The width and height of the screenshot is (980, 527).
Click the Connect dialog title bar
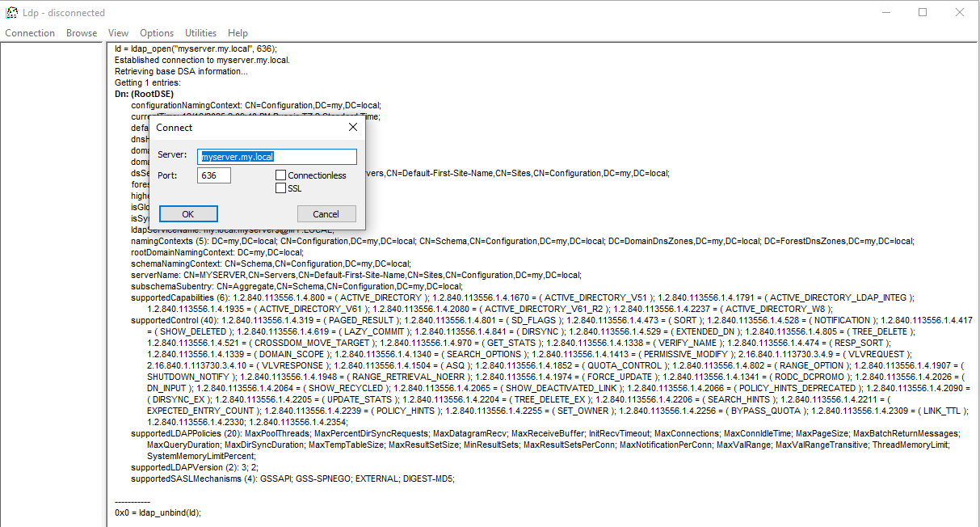pos(242,127)
